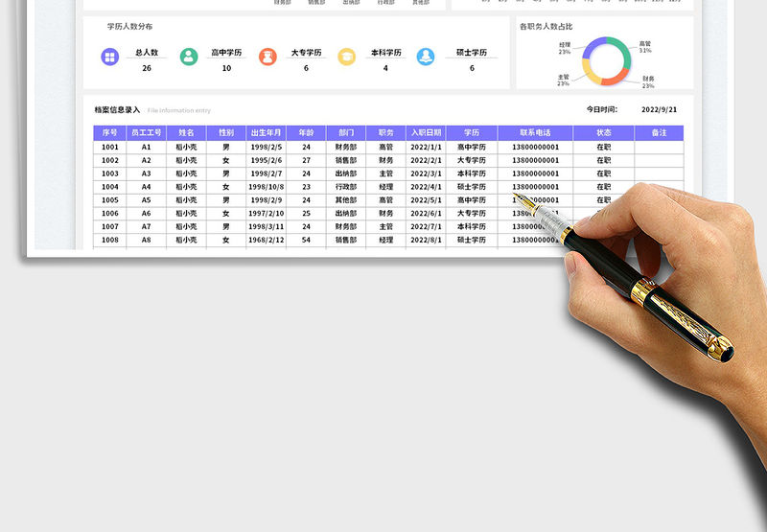The width and height of the screenshot is (767, 532).
Task: Click the today's date cell 2022/9/21
Action: point(659,110)
